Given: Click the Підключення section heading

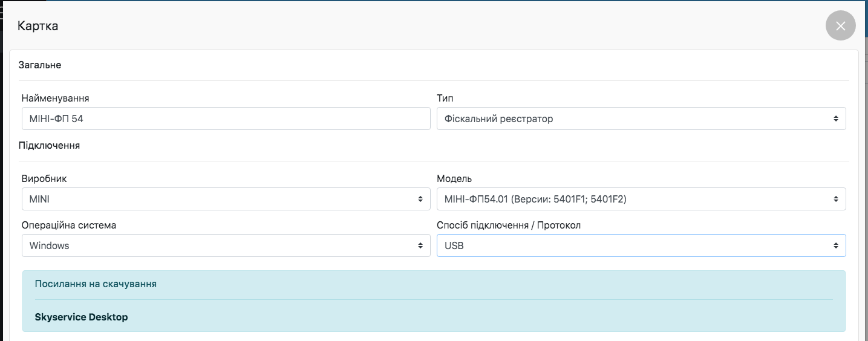Looking at the screenshot, I should click(49, 145).
